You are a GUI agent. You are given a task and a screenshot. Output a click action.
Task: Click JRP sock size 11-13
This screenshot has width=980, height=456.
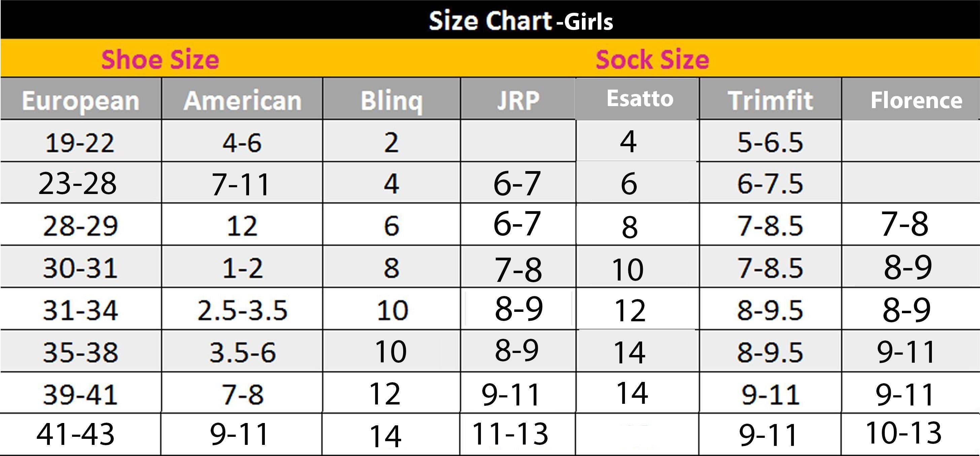pyautogui.click(x=510, y=433)
